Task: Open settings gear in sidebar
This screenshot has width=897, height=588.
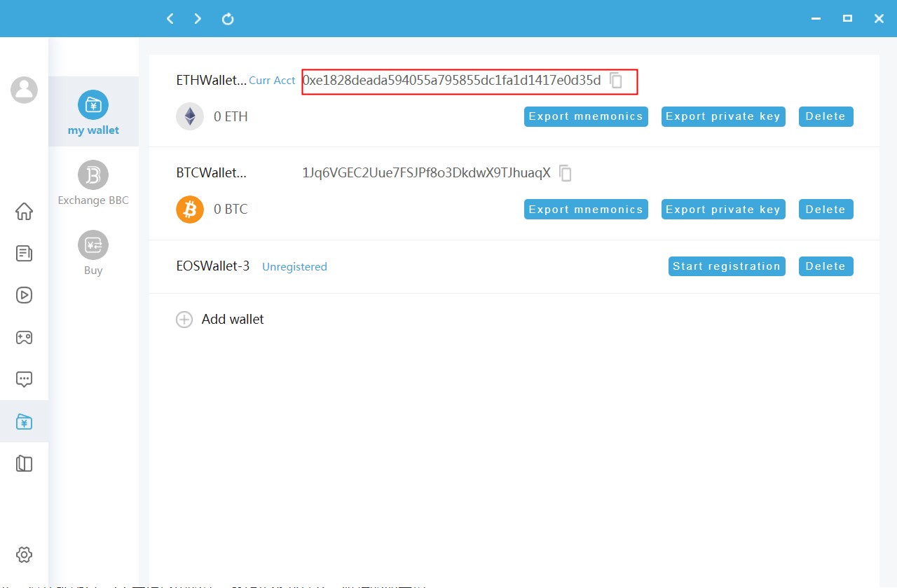Action: click(24, 554)
